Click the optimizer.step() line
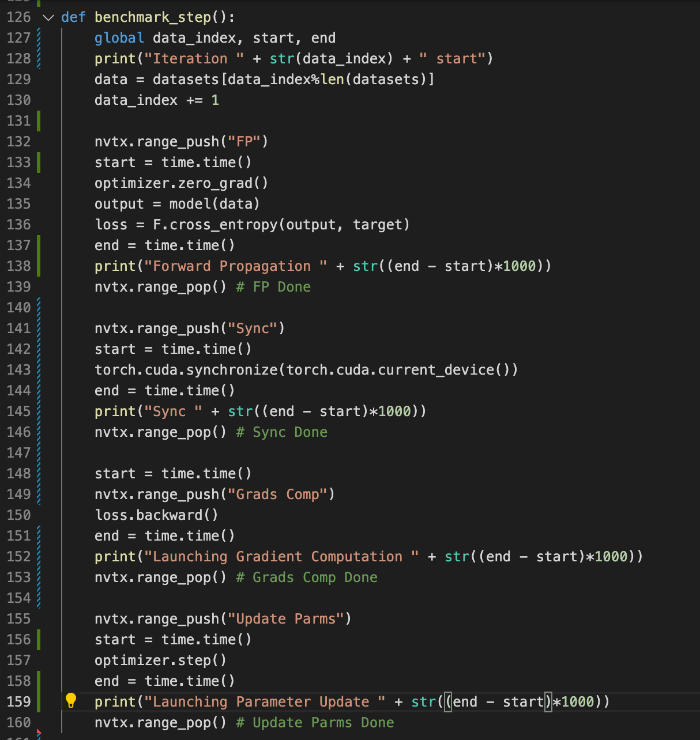Screen dimensions: 700x740 pos(160,660)
